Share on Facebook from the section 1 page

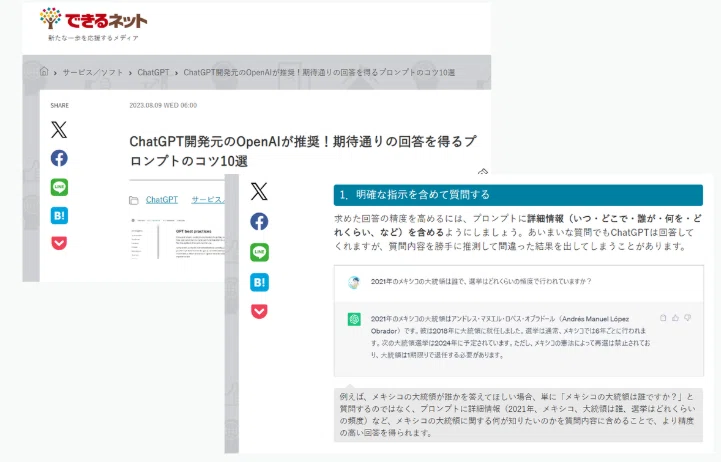coord(259,222)
